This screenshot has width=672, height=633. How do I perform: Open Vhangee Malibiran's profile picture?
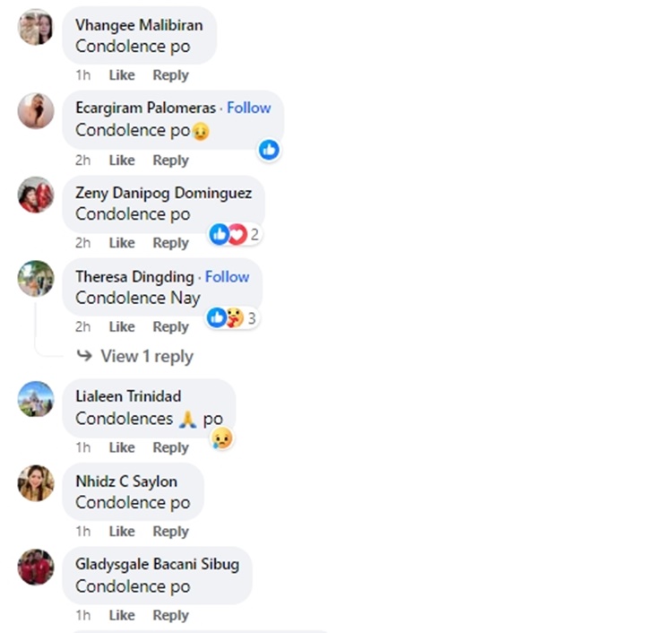(36, 27)
